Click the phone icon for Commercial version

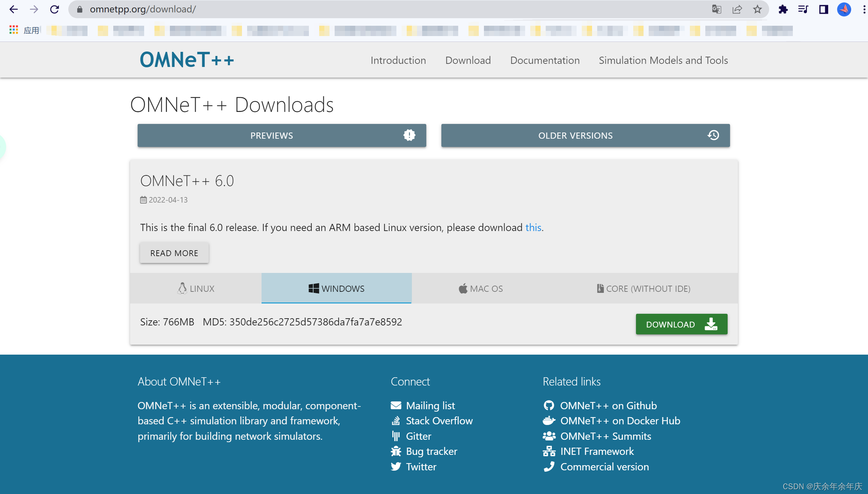(549, 467)
